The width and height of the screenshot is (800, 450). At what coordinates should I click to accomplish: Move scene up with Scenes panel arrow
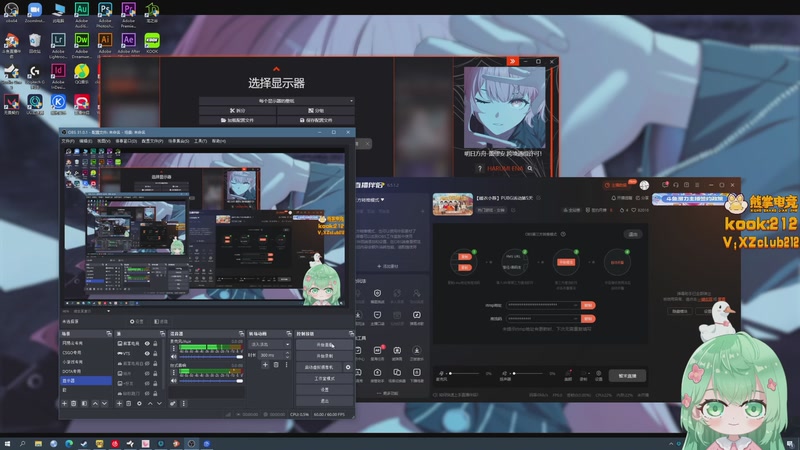95,404
